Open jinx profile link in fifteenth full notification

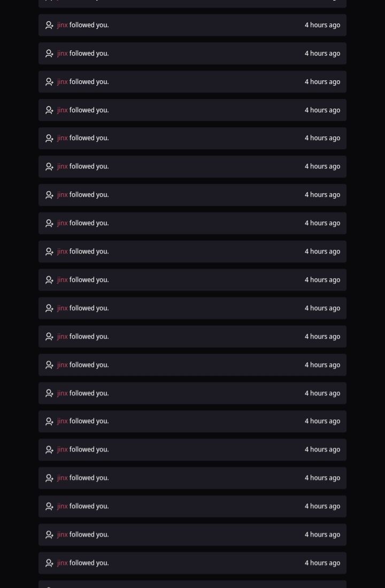click(62, 421)
